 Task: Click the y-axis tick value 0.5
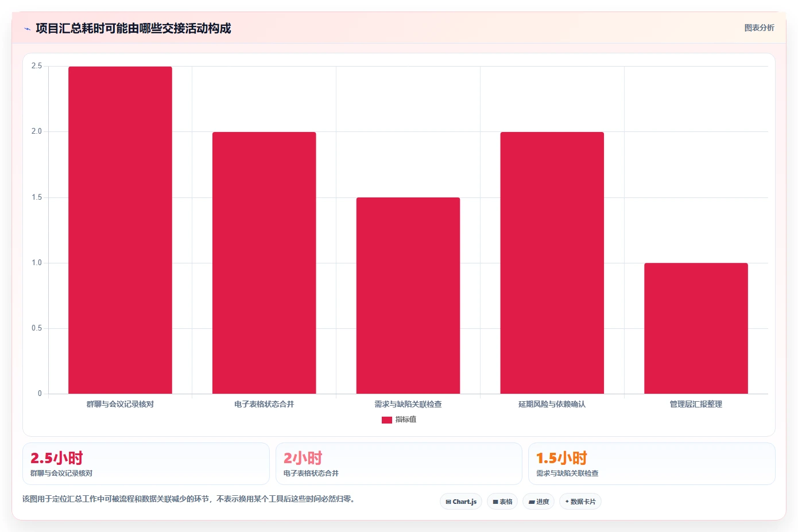(x=37, y=328)
